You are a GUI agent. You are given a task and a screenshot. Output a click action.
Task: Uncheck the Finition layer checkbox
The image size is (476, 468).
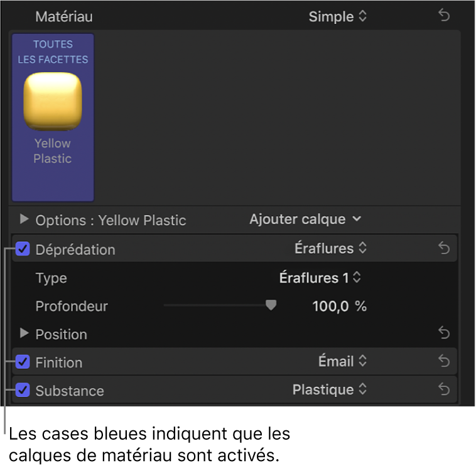pos(23,362)
